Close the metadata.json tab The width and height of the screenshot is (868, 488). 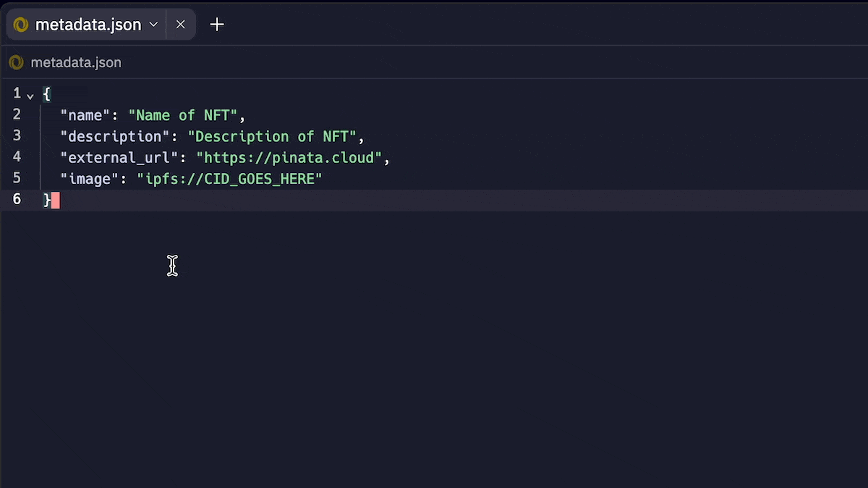tap(181, 25)
